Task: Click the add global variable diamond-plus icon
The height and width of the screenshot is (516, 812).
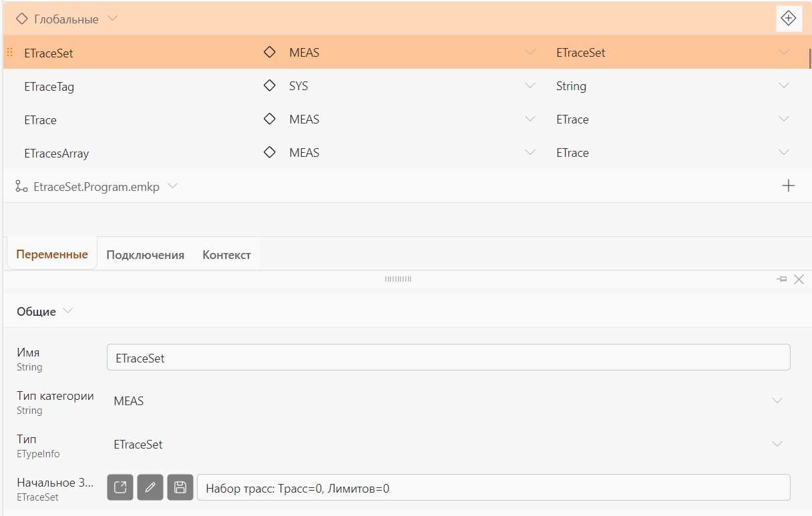Action: coord(789,19)
